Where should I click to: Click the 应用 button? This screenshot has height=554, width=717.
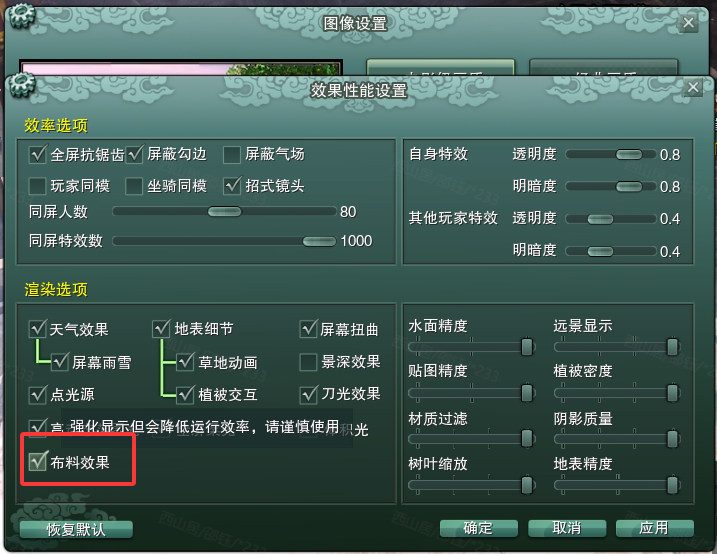[x=654, y=528]
